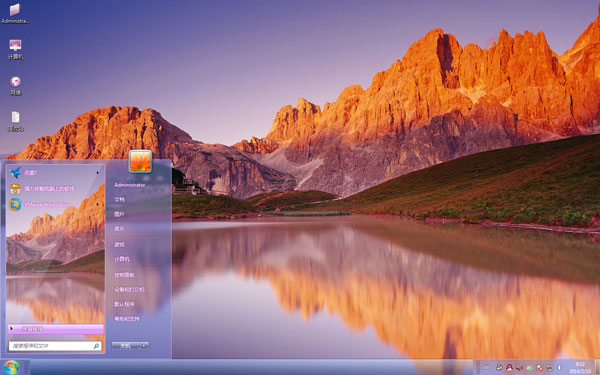This screenshot has width=600, height=375.
Task: Open 设备和打印机 (Devices and Printers)
Action: [x=129, y=290]
